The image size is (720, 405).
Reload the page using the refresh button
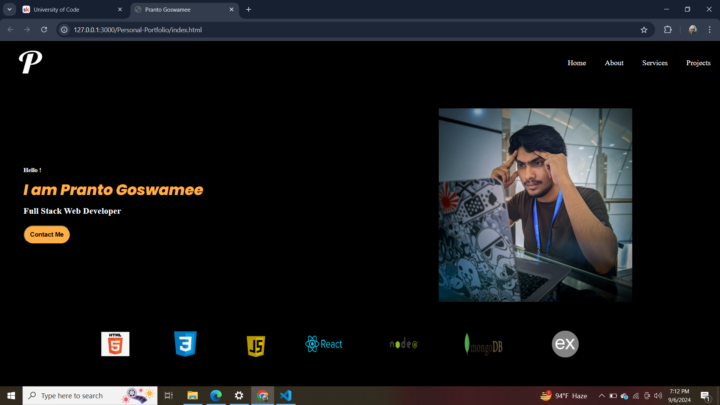point(44,30)
